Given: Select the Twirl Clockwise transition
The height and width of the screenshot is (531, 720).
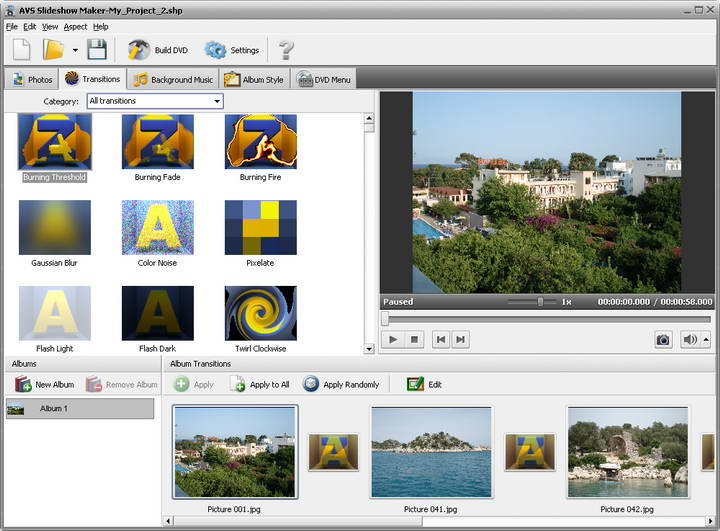Looking at the screenshot, I should click(x=260, y=320).
